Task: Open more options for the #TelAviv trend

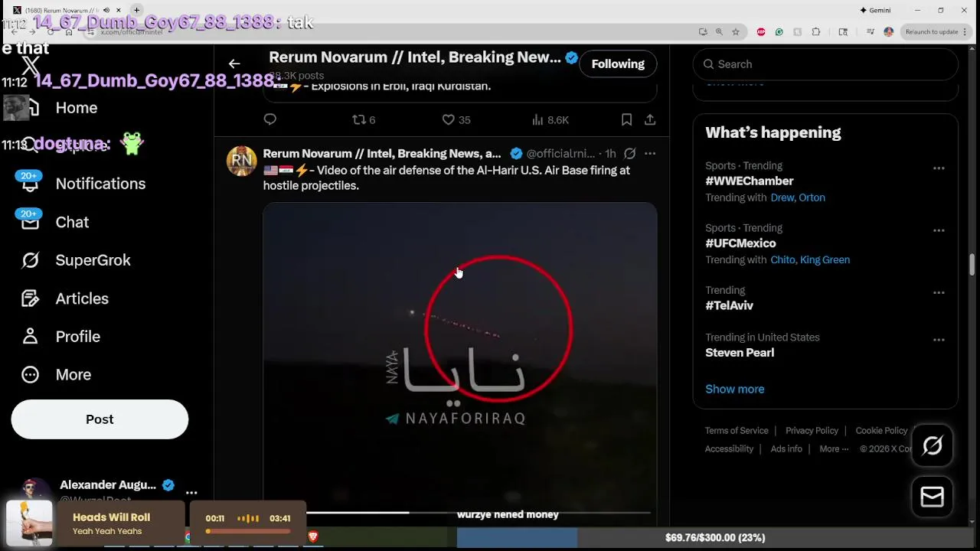Action: click(x=939, y=293)
